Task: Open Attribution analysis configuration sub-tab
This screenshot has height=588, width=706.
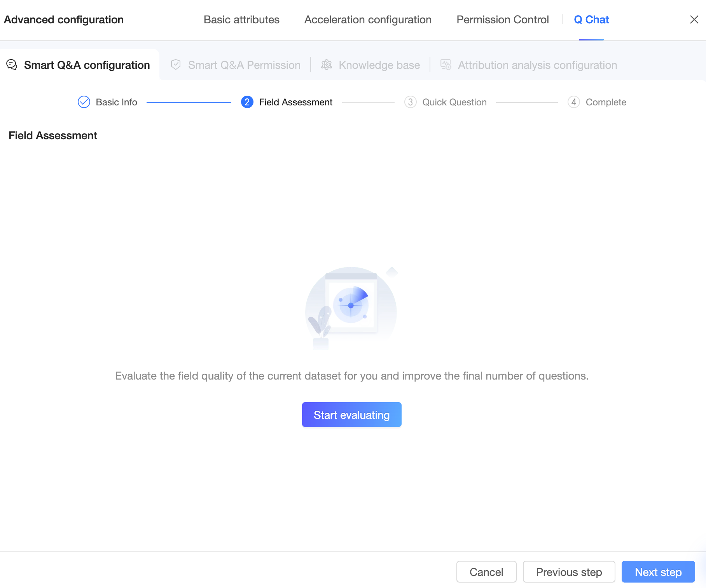Action: pos(529,65)
